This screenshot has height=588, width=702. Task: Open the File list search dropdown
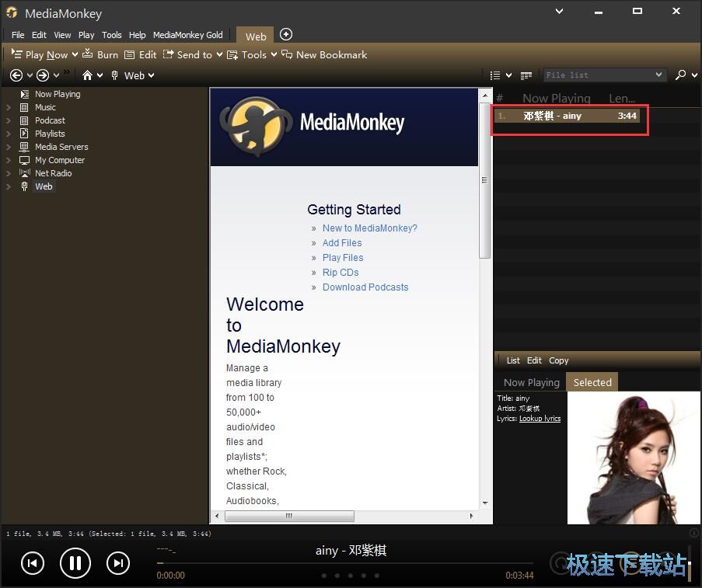coord(659,75)
